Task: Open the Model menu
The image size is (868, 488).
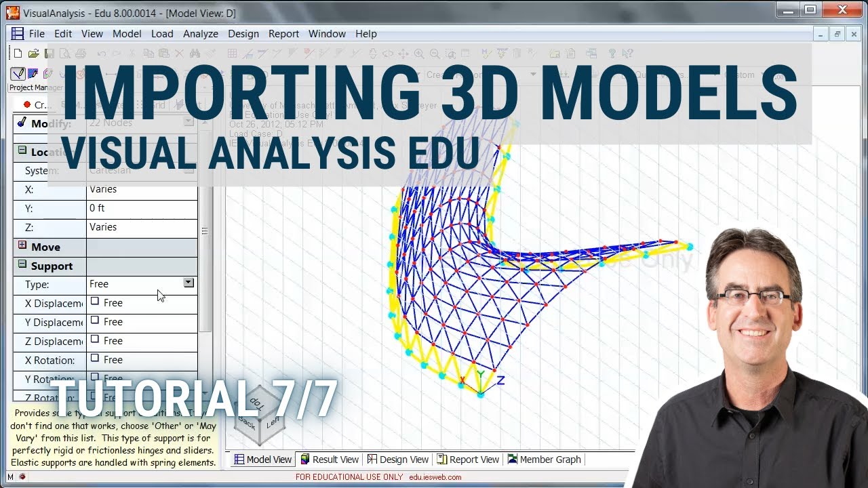Action: coord(127,34)
